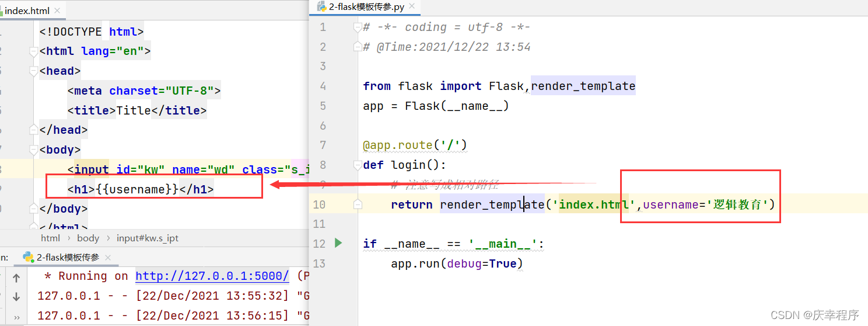Viewport: 868px width, 326px height.
Task: Click the up arrow in the Run console toolbar
Action: 16,278
